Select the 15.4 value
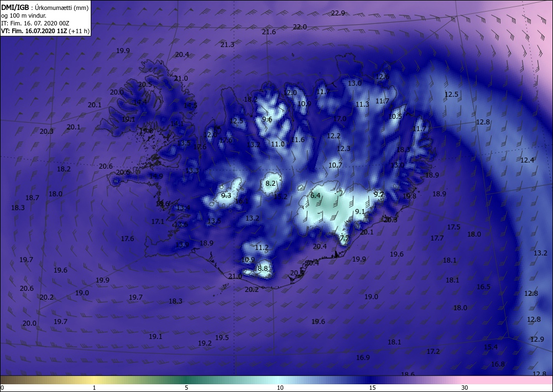The image size is (553, 392). pyautogui.click(x=491, y=347)
